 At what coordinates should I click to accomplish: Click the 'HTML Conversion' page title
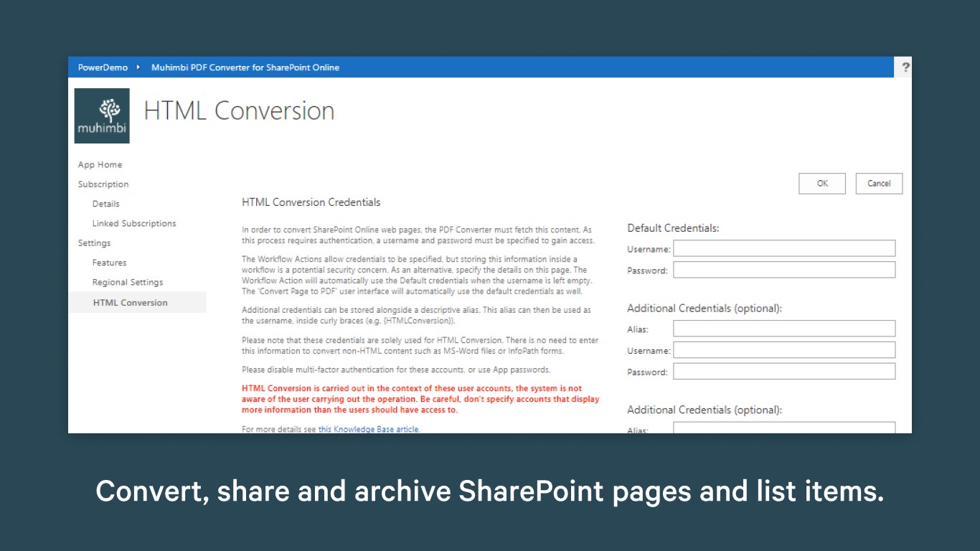click(239, 111)
